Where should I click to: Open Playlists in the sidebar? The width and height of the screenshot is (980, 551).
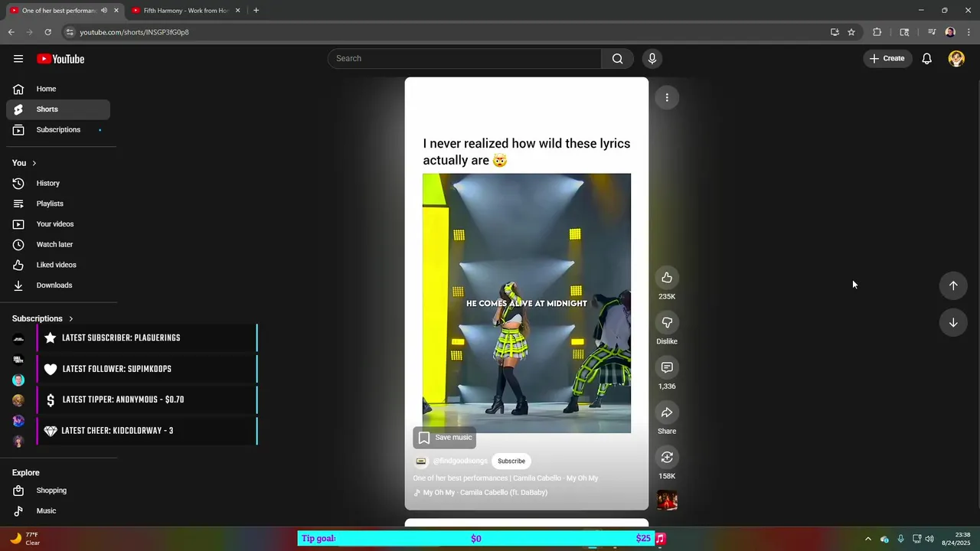pyautogui.click(x=58, y=204)
